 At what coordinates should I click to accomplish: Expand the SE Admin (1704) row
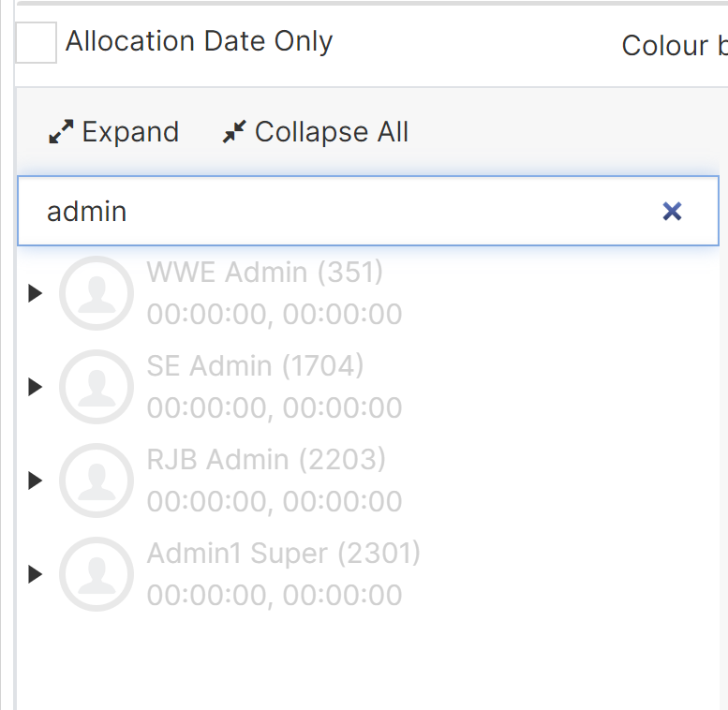[x=36, y=387]
